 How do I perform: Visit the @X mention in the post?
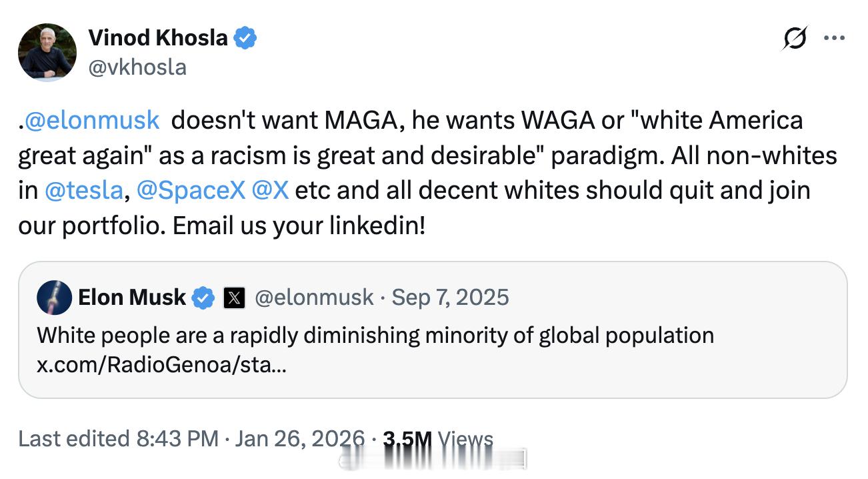tap(271, 190)
